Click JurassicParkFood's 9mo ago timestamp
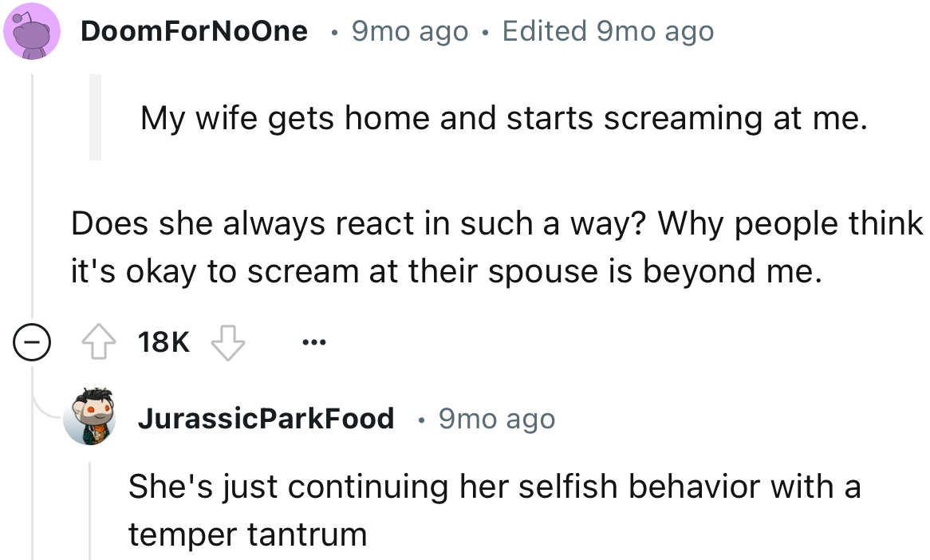Screen dimensions: 930x560 point(497,418)
